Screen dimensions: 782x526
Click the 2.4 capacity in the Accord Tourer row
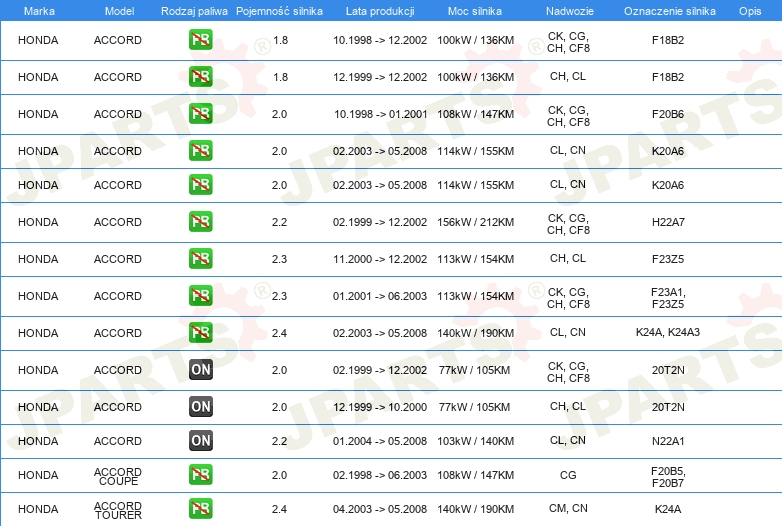[x=279, y=509]
